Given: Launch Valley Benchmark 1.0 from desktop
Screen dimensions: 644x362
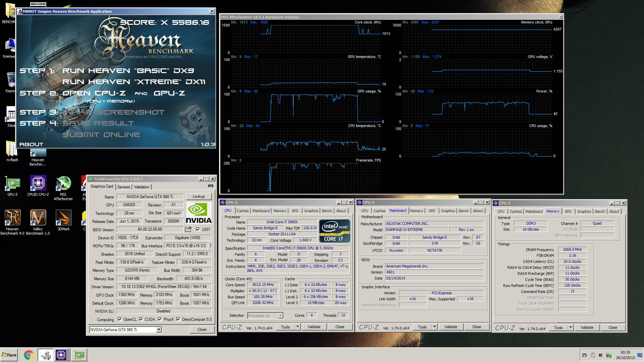Looking at the screenshot, I should pos(38,222).
